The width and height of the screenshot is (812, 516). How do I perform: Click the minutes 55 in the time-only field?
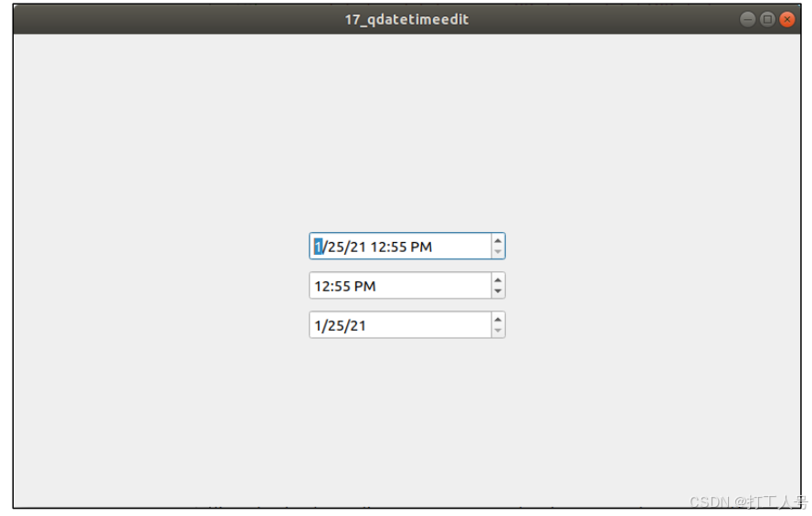[x=342, y=286]
